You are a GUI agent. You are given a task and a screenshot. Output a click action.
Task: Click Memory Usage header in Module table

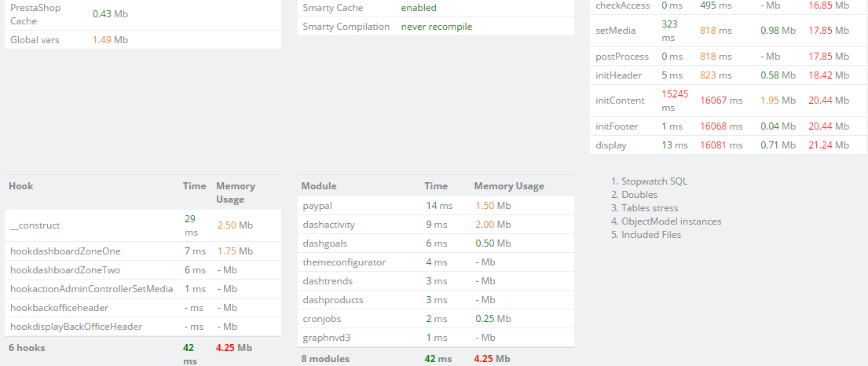[509, 186]
